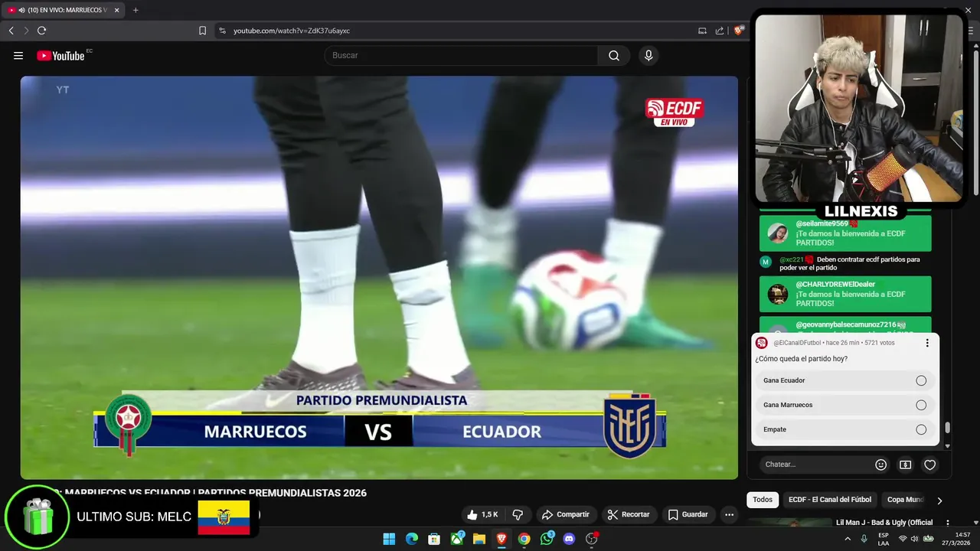Open the Windows Start menu

(x=389, y=539)
